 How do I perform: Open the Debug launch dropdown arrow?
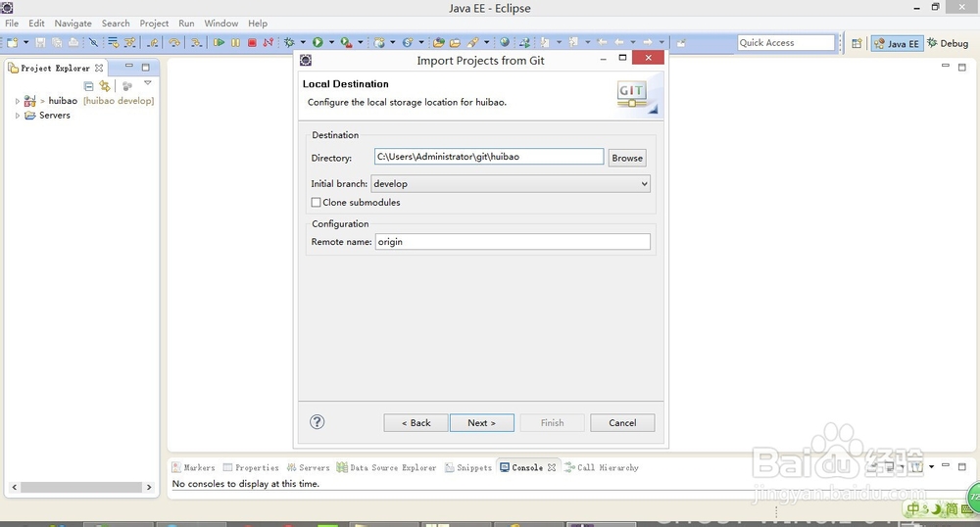303,42
